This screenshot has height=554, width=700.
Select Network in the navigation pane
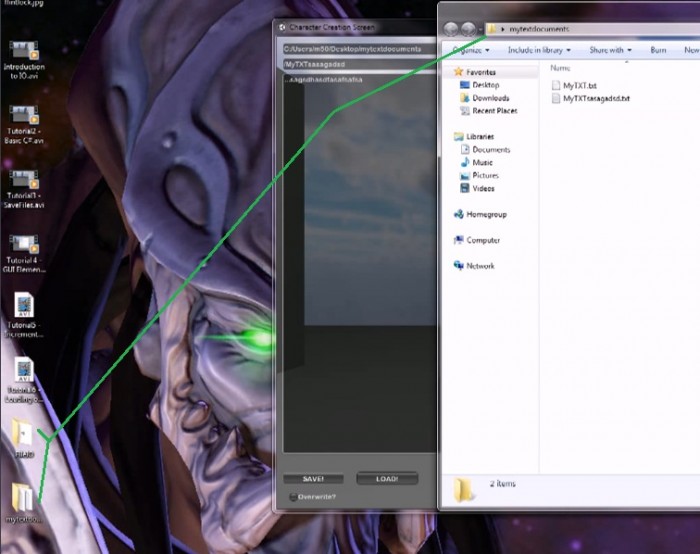[x=480, y=266]
